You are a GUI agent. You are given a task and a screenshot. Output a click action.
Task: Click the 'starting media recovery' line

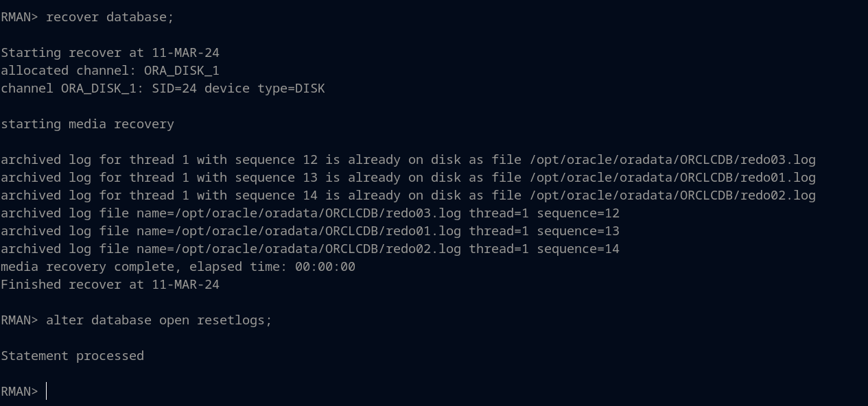tap(87, 124)
